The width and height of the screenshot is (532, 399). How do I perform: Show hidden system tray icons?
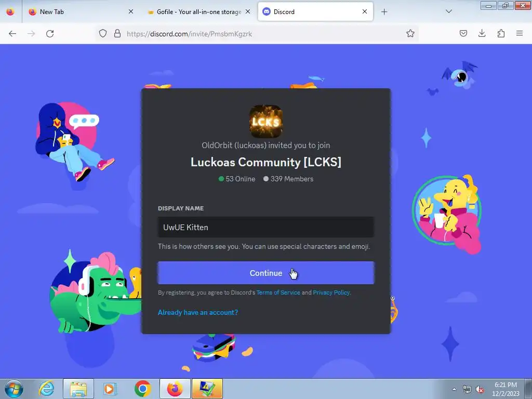[454, 389]
